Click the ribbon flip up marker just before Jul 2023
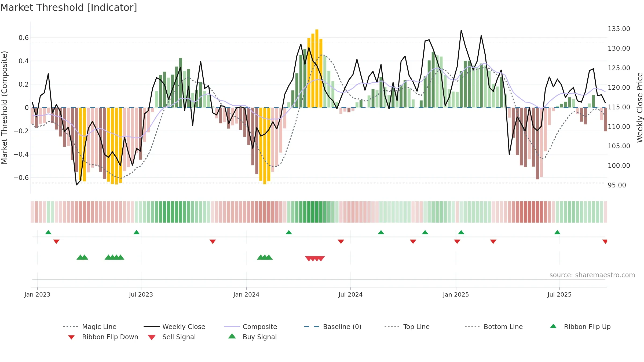Viewport: 644px width, 362px height. pyautogui.click(x=136, y=232)
